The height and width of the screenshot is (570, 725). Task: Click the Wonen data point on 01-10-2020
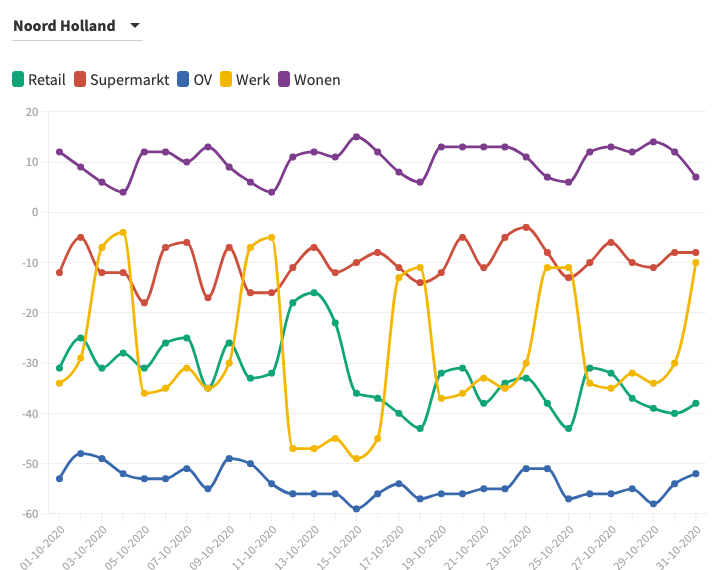[60, 152]
